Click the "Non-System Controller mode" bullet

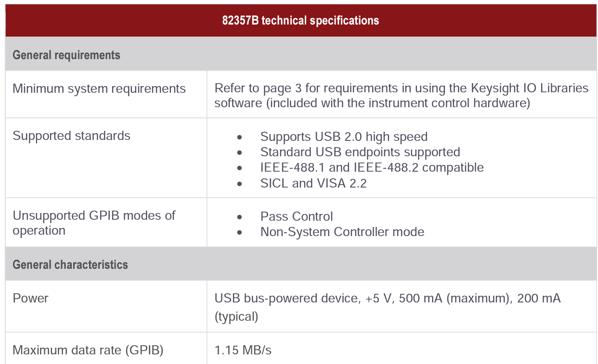pos(342,232)
